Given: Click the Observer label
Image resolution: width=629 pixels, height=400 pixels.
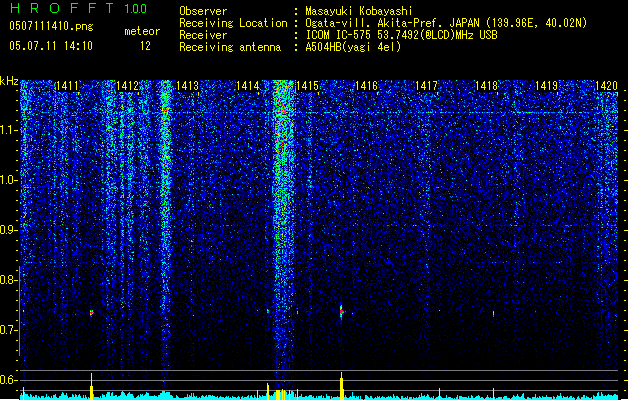Looking at the screenshot, I should 203,11.
